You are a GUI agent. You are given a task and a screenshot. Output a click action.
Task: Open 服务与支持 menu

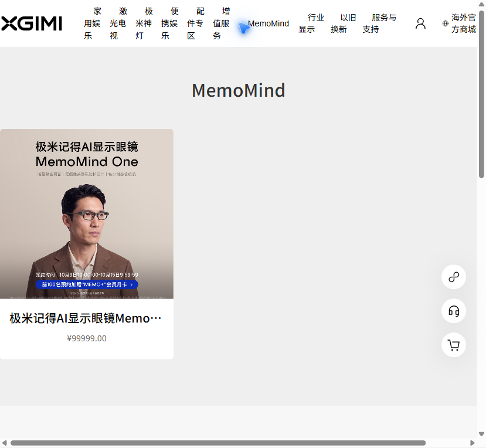pyautogui.click(x=379, y=23)
